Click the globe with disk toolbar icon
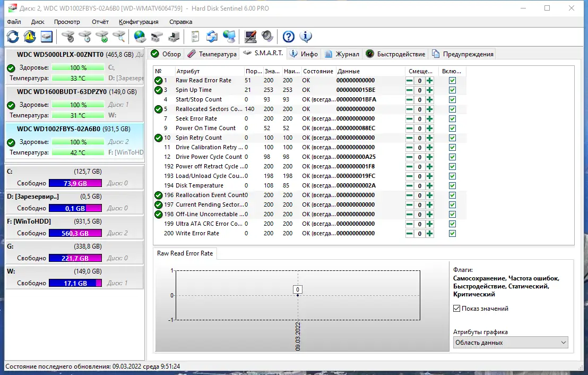 click(x=140, y=37)
